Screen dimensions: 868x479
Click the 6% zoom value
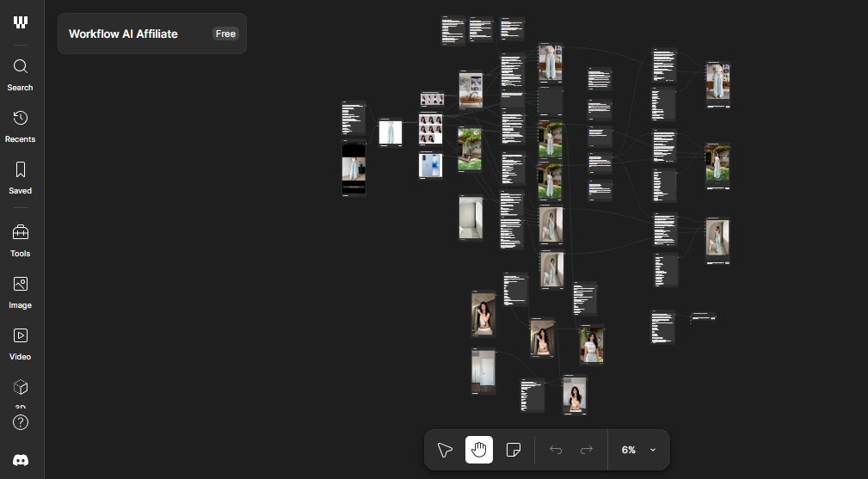(x=628, y=450)
